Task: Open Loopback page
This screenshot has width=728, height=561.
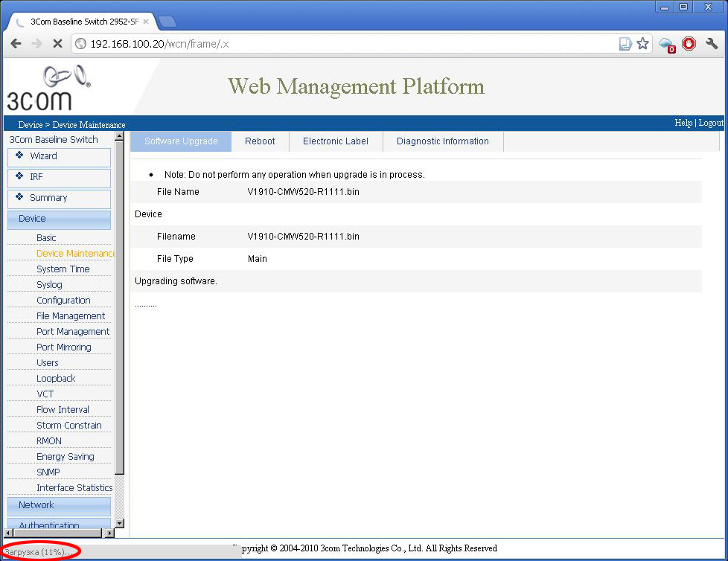Action: [x=56, y=379]
